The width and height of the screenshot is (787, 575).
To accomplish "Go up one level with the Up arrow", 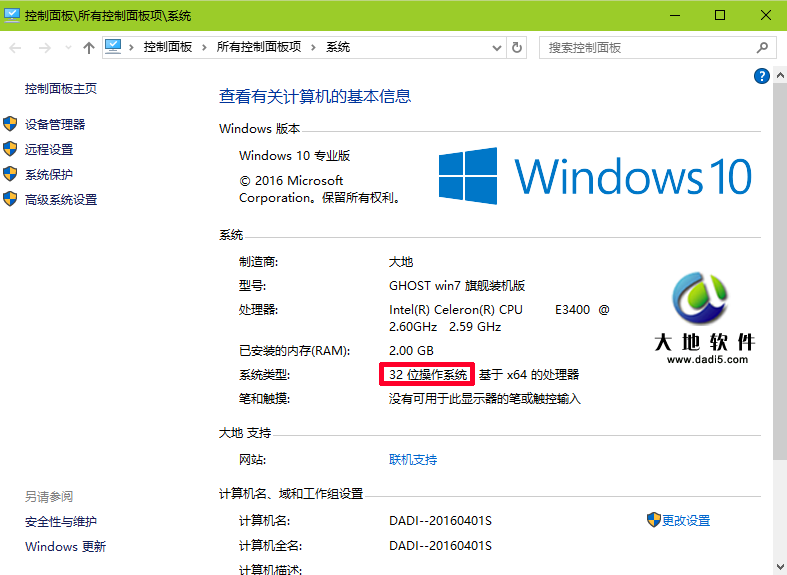I will tap(89, 48).
